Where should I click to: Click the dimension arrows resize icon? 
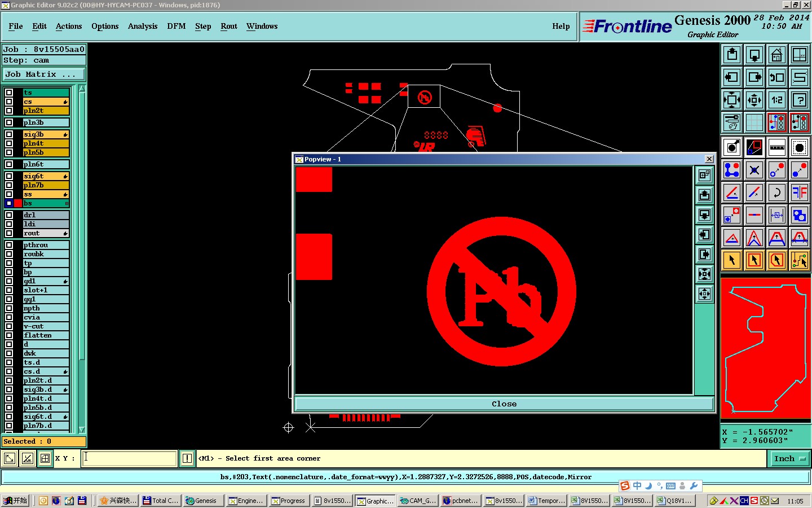(x=777, y=215)
